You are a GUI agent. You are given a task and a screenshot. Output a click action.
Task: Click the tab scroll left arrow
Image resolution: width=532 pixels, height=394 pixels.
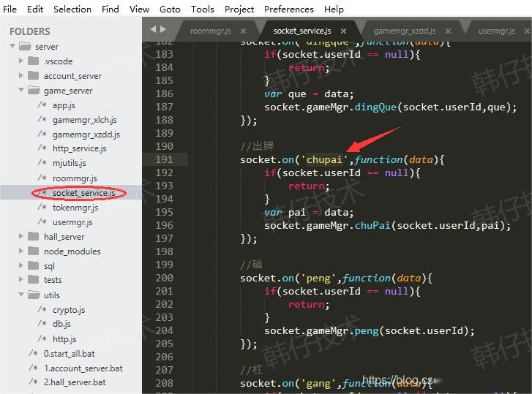coord(153,30)
